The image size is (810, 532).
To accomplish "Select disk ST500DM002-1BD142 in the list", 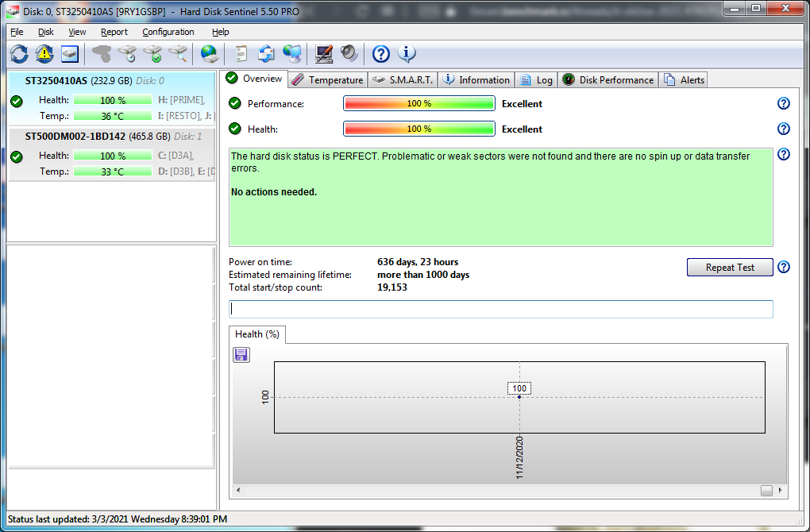I will [x=112, y=153].
